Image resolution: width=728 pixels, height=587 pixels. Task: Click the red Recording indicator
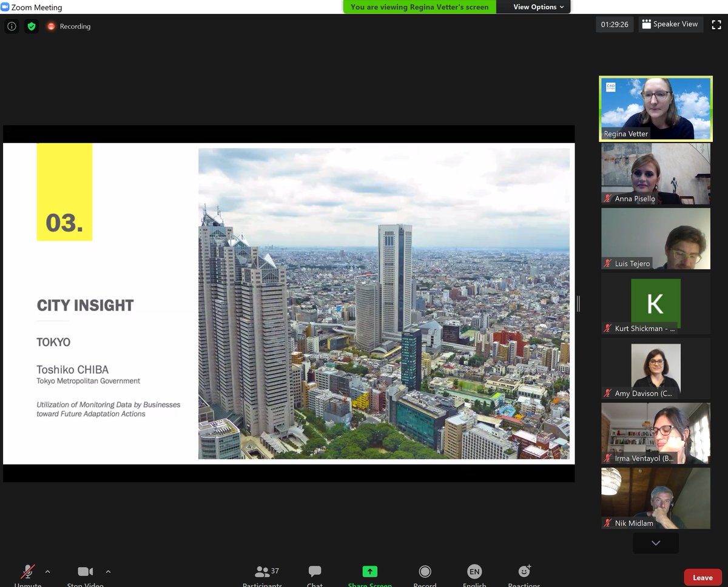point(69,26)
